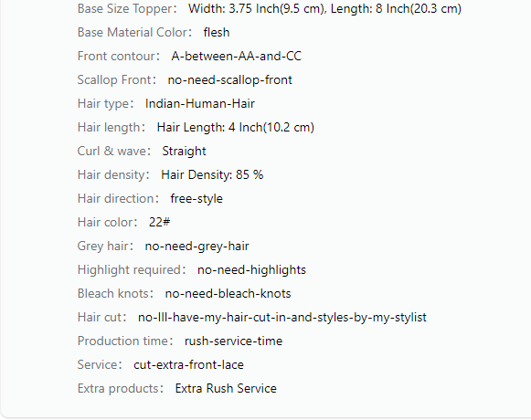
Task: Click the no-need-grey-hair value
Action: point(196,246)
